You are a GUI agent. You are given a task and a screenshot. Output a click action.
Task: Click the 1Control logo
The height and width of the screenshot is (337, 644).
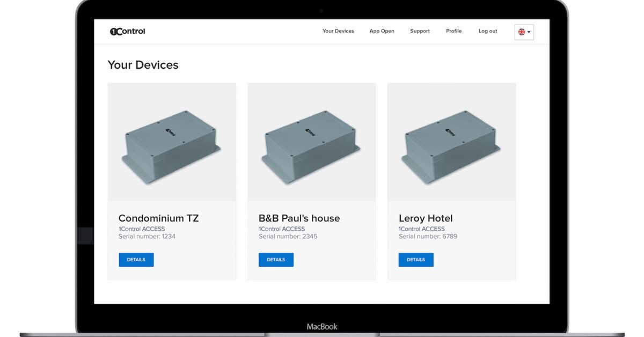[x=128, y=31]
